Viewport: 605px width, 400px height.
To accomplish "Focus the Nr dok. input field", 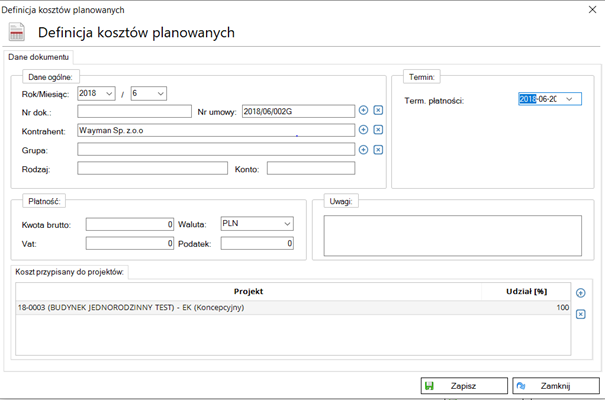I will (134, 111).
